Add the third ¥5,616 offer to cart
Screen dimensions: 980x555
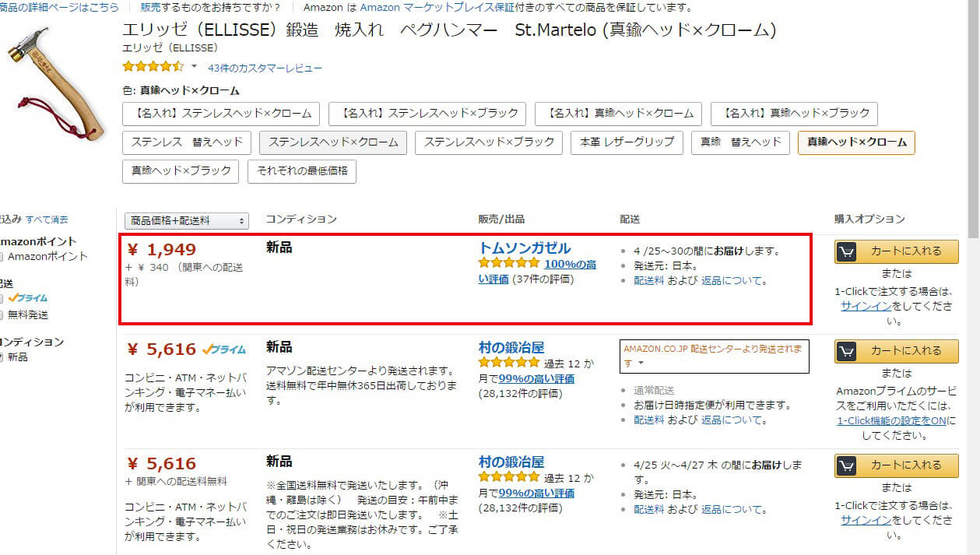pyautogui.click(x=897, y=465)
